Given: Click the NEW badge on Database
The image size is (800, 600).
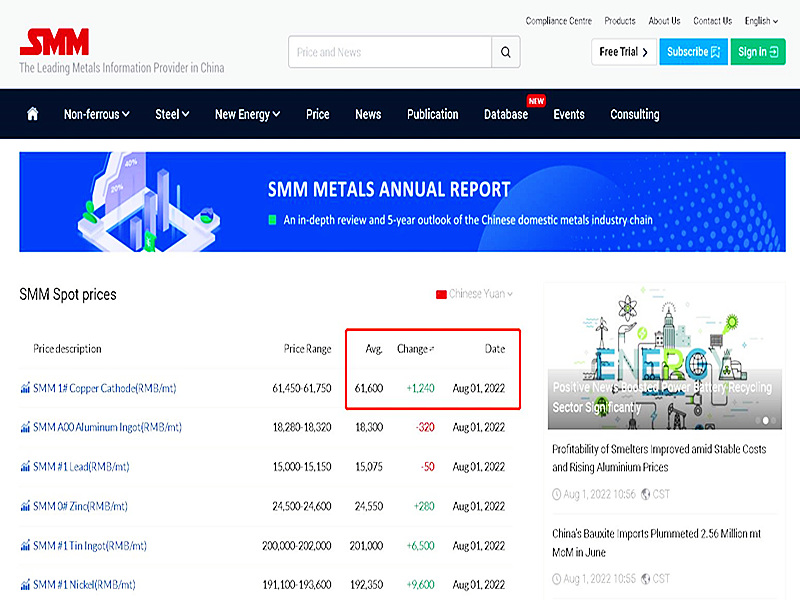Looking at the screenshot, I should coord(536,101).
